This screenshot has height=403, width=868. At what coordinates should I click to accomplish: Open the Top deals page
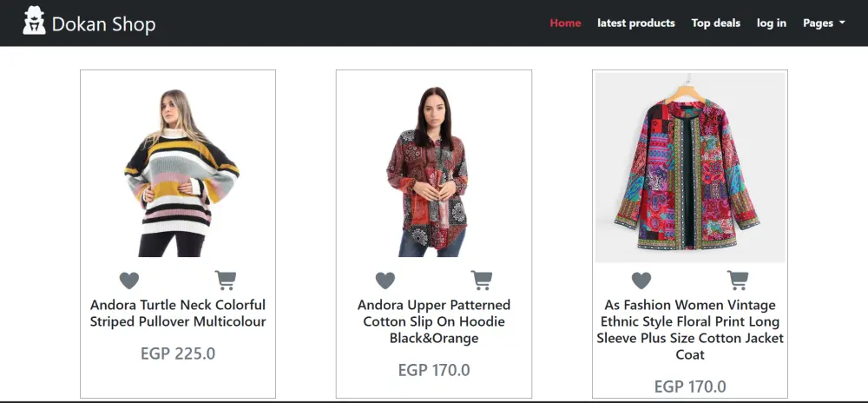tap(716, 23)
